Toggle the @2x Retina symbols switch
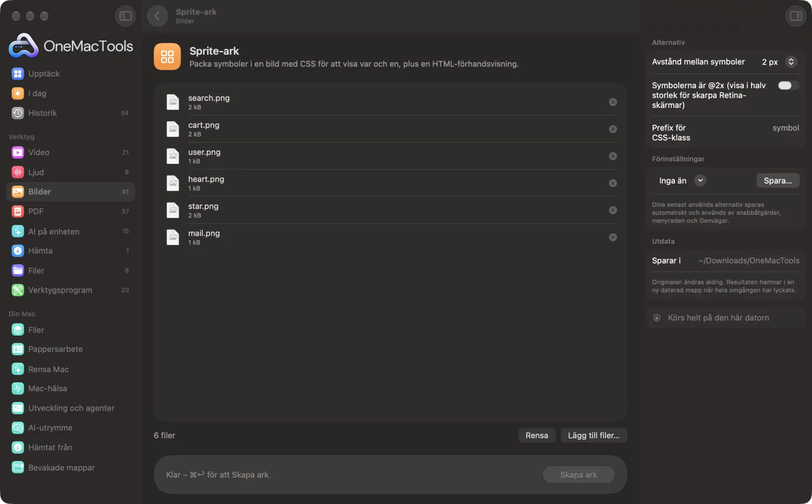 [788, 85]
